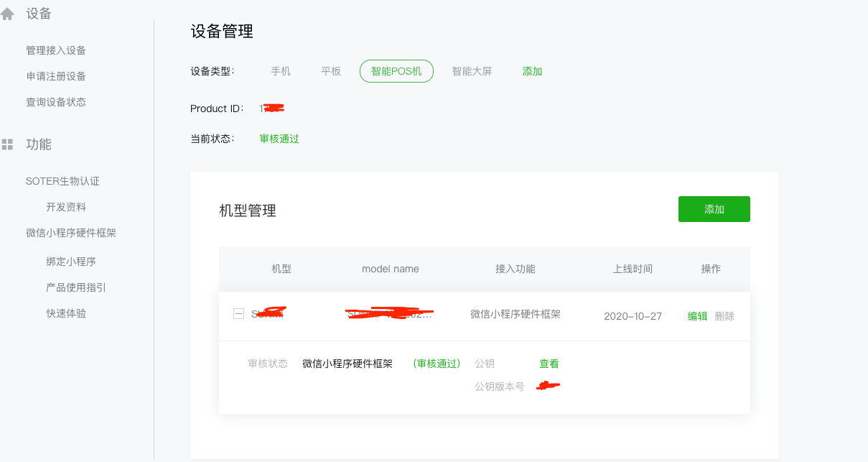Click 删除 for the model row
Viewport: 868px width, 462px height.
(x=724, y=315)
